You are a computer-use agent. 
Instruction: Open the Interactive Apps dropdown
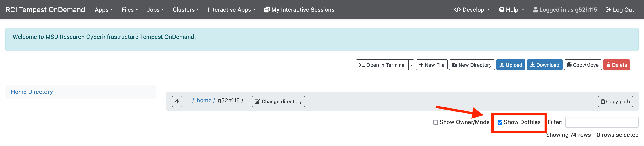click(x=231, y=9)
